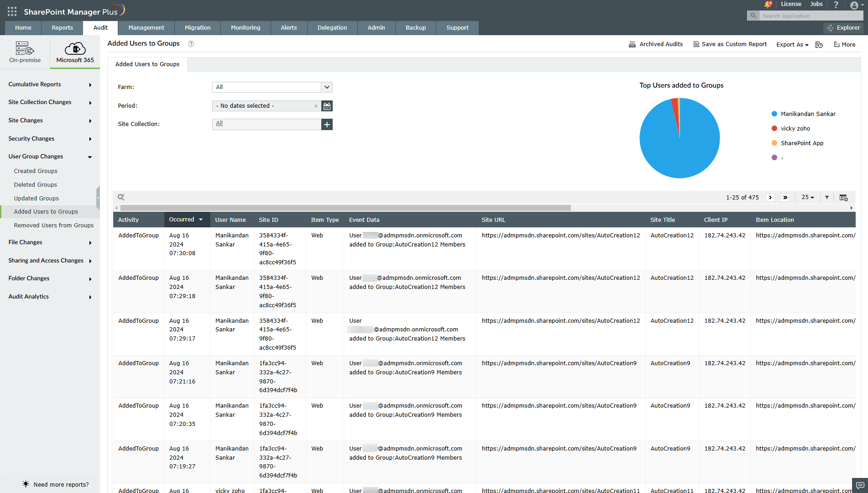Click the help icon beside report title

click(191, 44)
